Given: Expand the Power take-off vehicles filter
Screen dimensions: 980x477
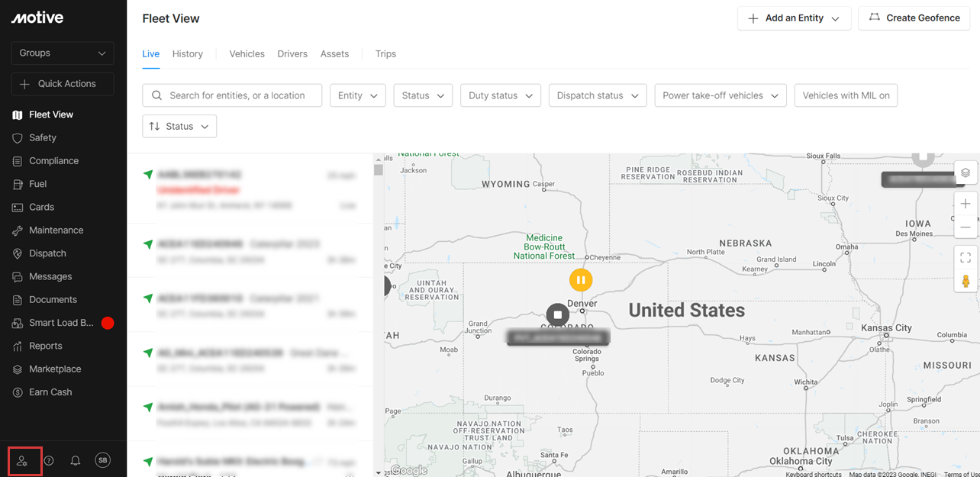Looking at the screenshot, I should pos(720,95).
